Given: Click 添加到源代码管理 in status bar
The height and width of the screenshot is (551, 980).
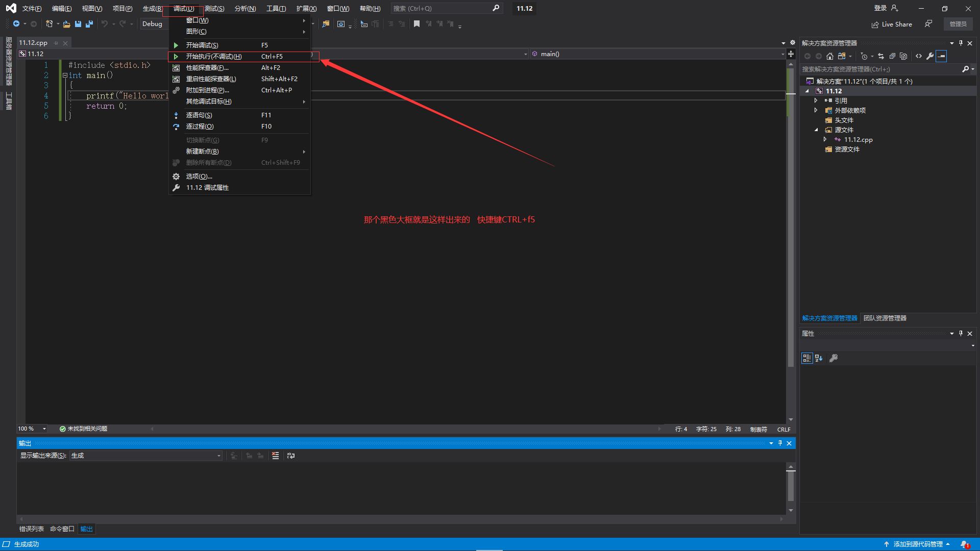Looking at the screenshot, I should pos(918,544).
